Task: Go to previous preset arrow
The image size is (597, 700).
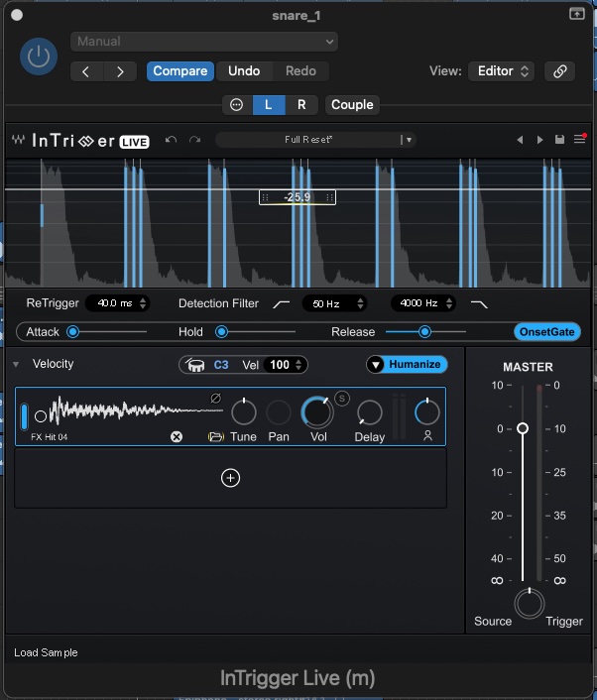Action: pyautogui.click(x=86, y=71)
